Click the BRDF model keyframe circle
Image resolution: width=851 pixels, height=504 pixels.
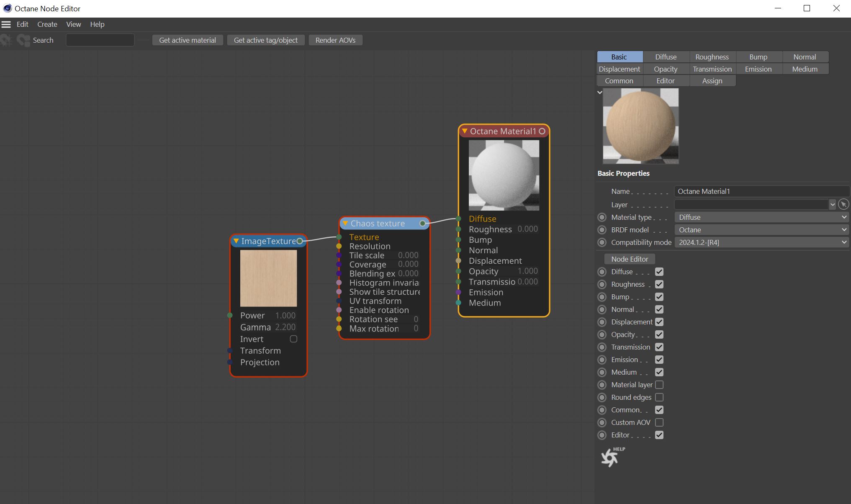click(x=602, y=230)
